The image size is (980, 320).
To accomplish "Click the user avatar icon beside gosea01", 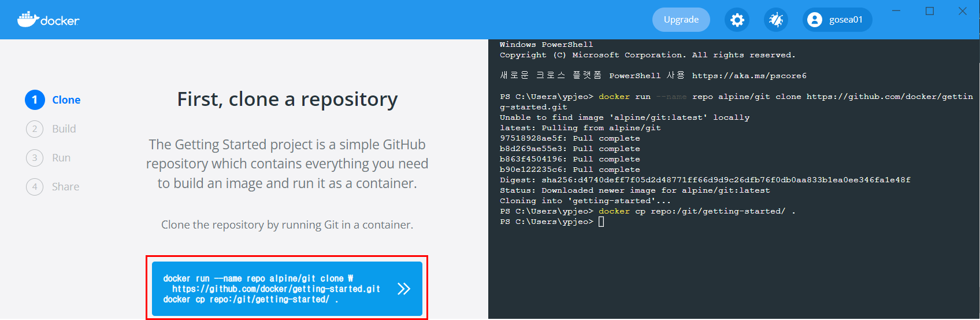I will (x=815, y=20).
